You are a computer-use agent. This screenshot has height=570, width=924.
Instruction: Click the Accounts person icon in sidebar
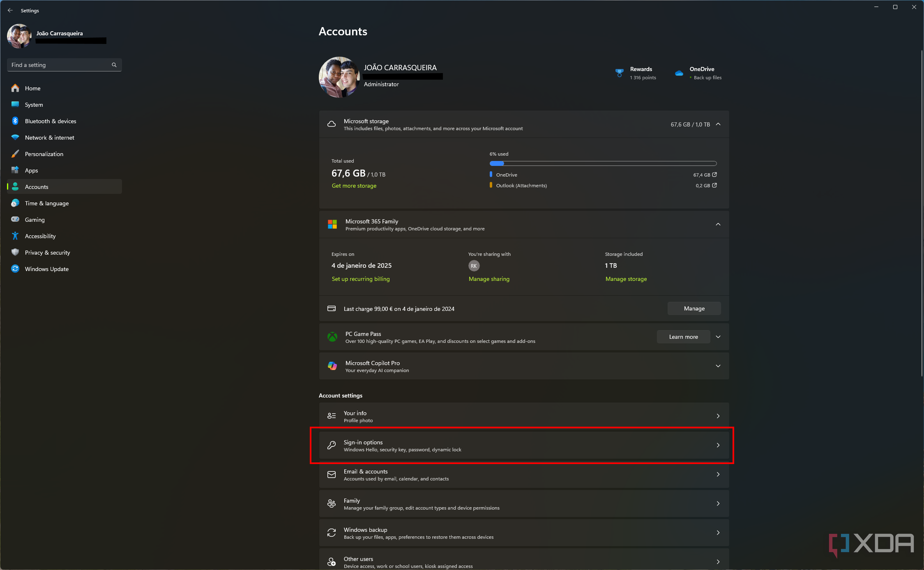[15, 186]
